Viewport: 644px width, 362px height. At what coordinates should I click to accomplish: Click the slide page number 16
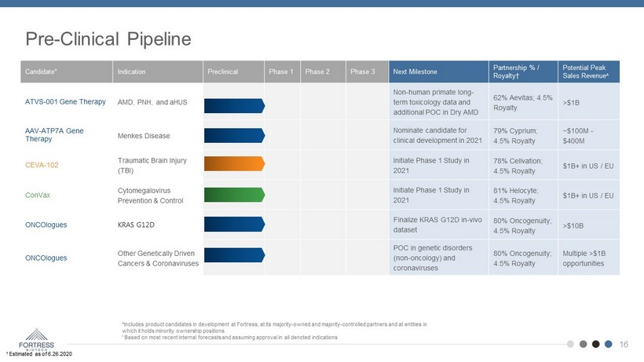click(x=625, y=344)
